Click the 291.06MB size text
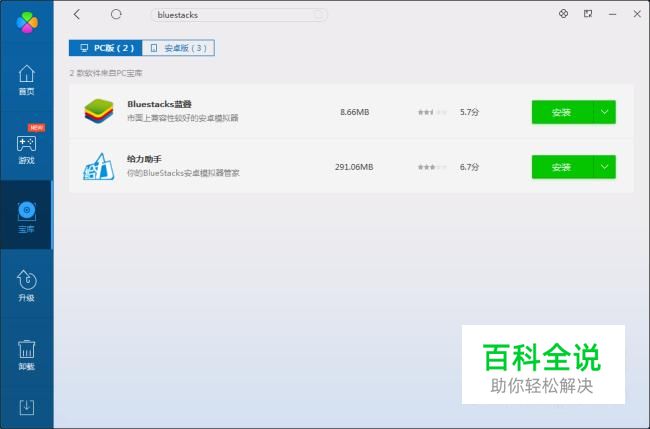Image resolution: width=650 pixels, height=429 pixels. point(354,167)
